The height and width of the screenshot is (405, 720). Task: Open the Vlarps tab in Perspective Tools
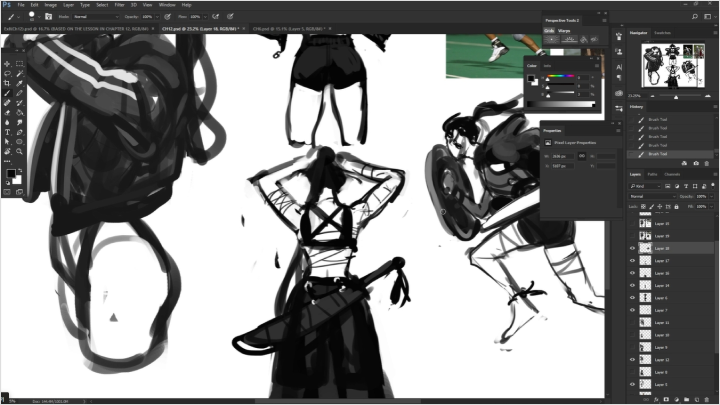point(564,31)
